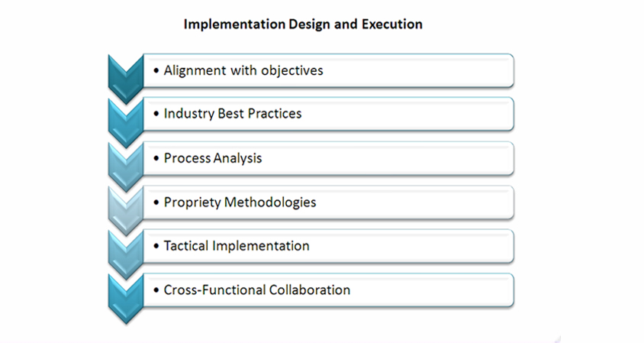The image size is (644, 343).
Task: Open the Tactical Implementation item
Action: coord(237,246)
